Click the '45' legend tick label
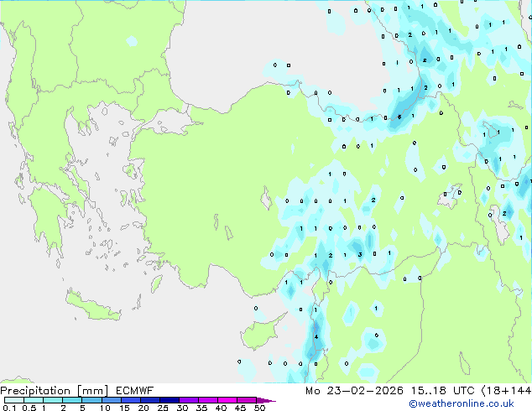The height and width of the screenshot is (411, 532). tap(240, 408)
